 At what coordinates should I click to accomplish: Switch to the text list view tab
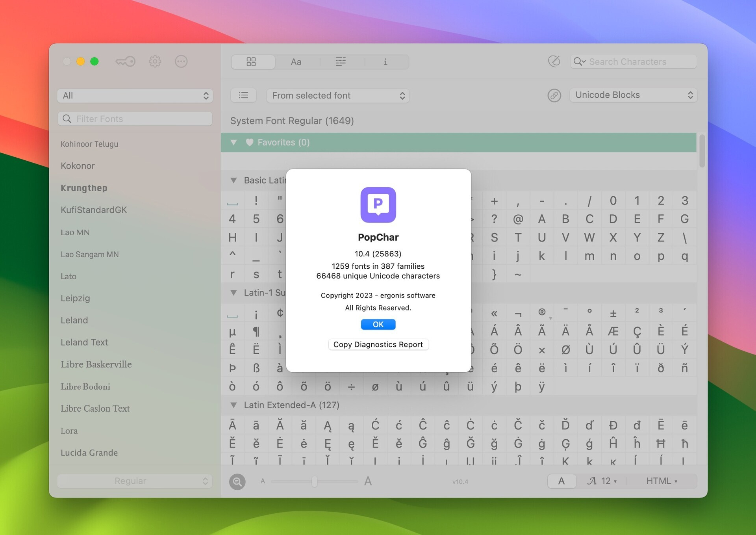[340, 61]
